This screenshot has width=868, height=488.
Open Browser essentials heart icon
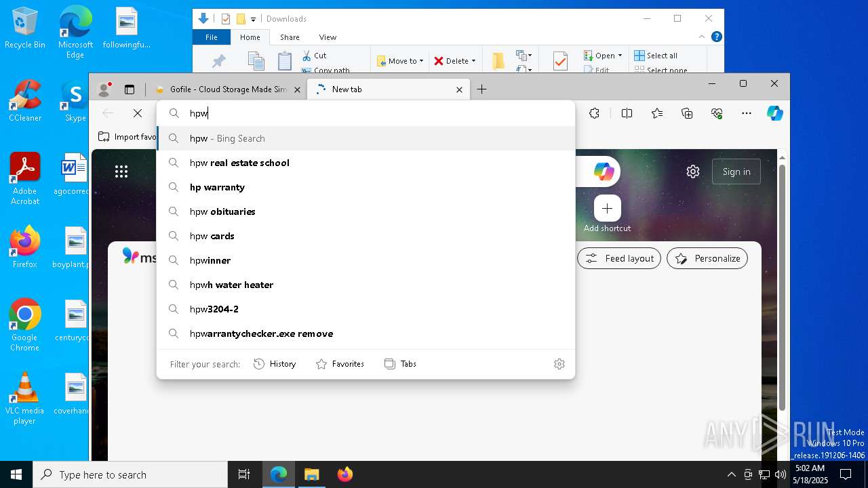pyautogui.click(x=717, y=113)
